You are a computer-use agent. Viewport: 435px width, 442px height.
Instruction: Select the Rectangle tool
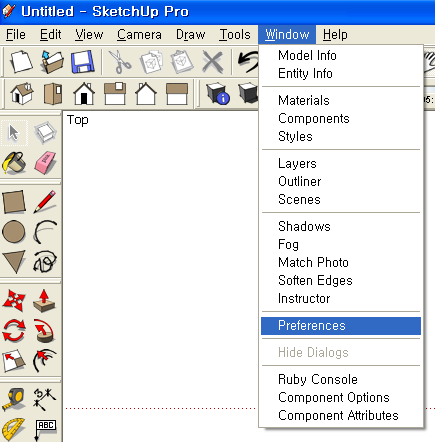coord(14,202)
